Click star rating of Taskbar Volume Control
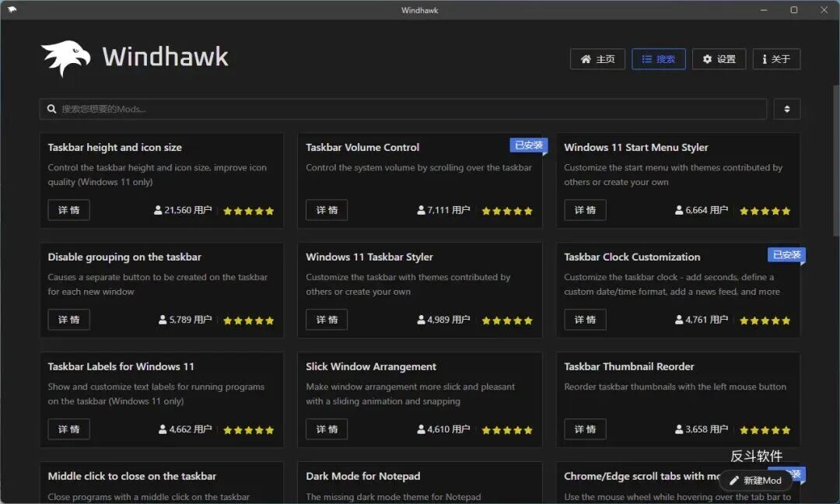 pyautogui.click(x=507, y=211)
